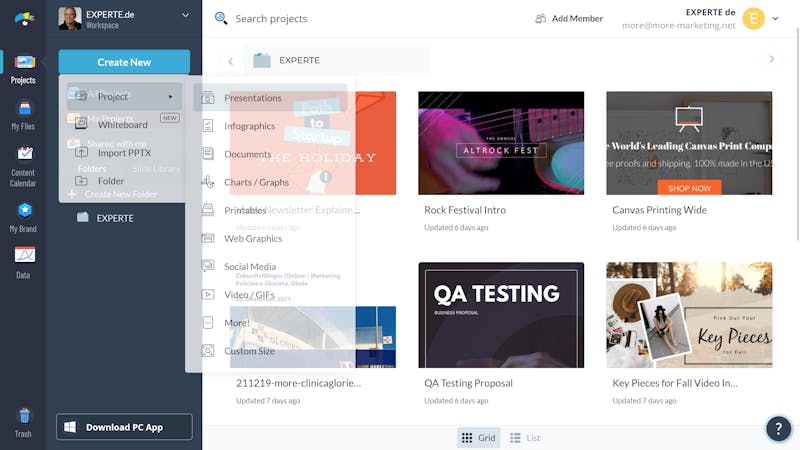Click the Download PC App button
This screenshot has height=450, width=800.
(x=124, y=427)
